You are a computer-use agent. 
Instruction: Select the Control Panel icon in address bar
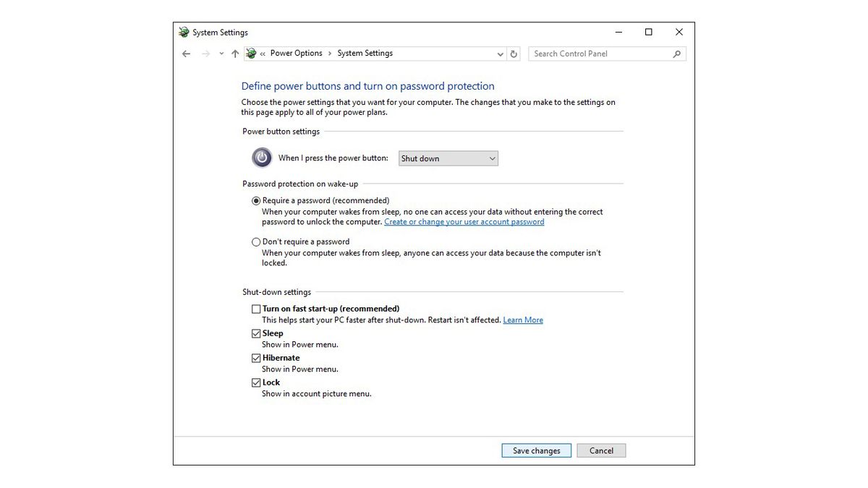(x=250, y=53)
